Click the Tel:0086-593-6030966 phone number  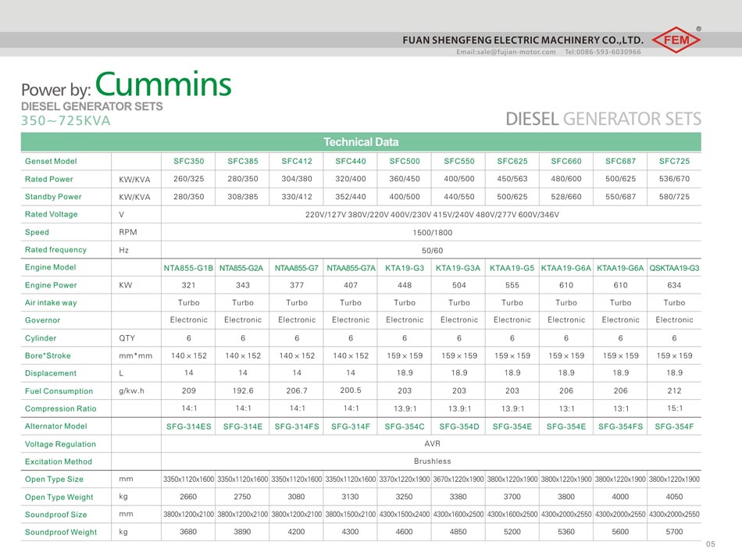point(603,52)
